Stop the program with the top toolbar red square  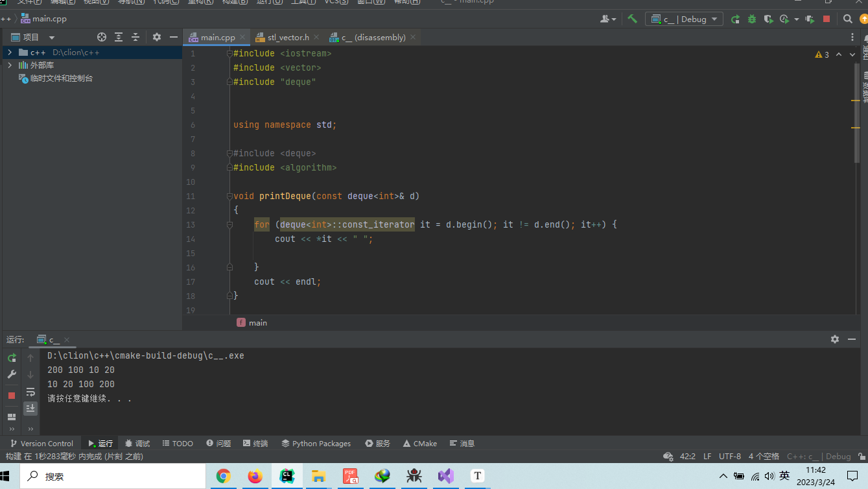point(827,19)
